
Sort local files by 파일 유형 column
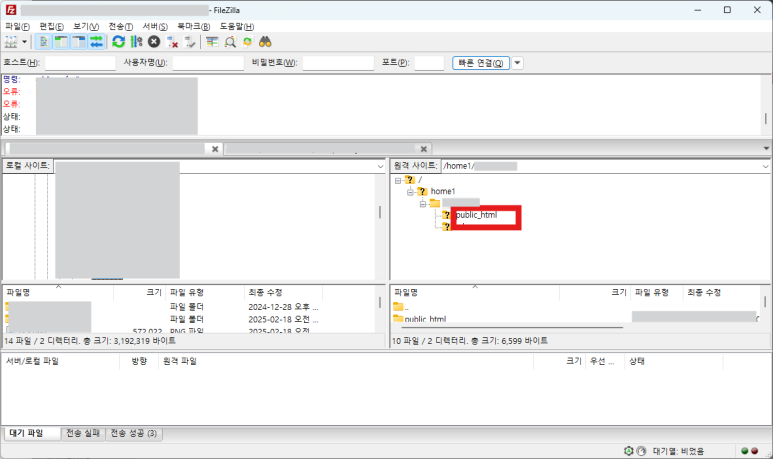tap(205, 292)
